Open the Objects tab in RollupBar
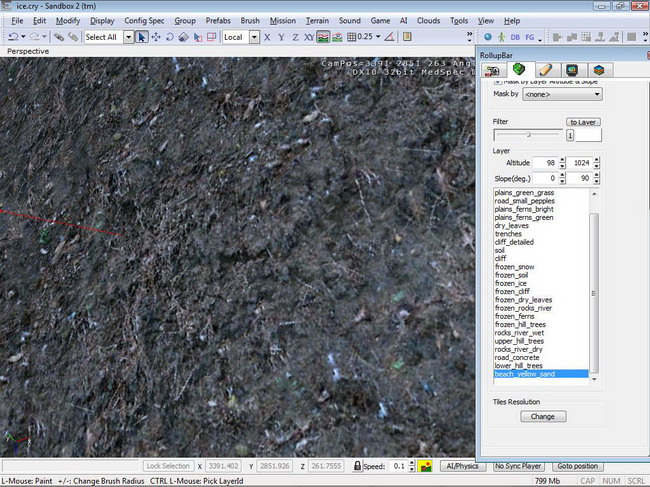The height and width of the screenshot is (487, 650). tap(492, 70)
